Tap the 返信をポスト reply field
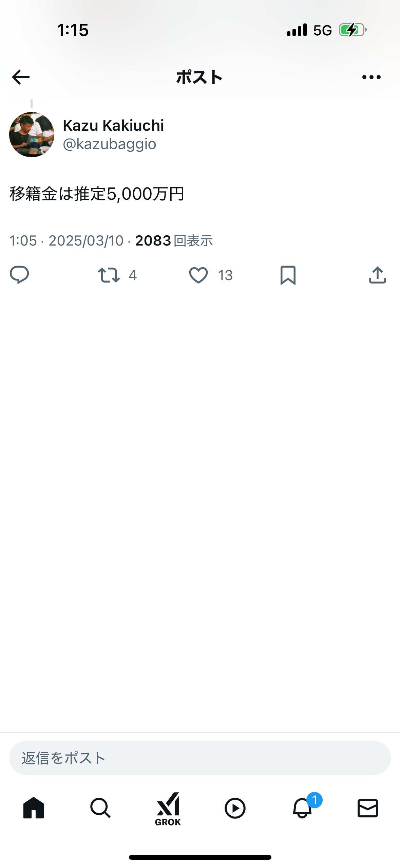The image size is (400, 868). coord(200,758)
